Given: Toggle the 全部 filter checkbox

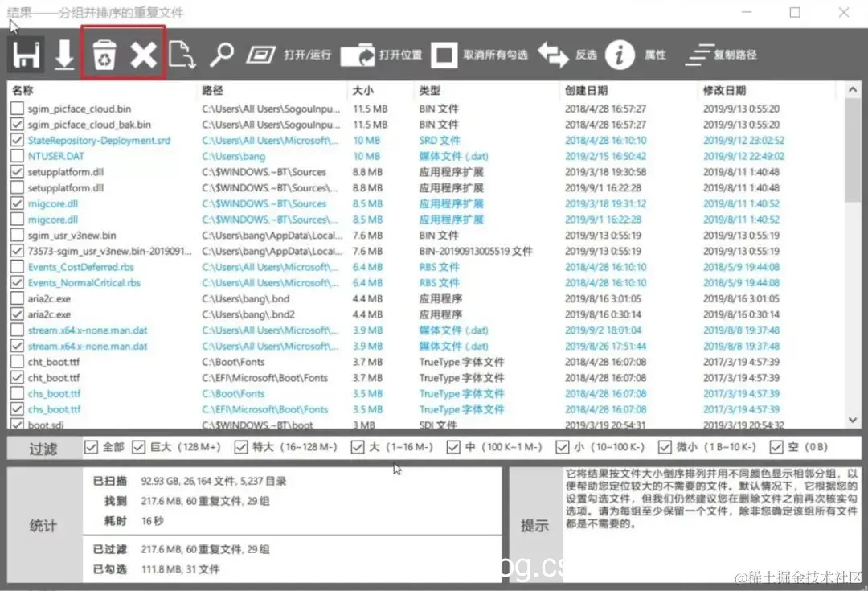Looking at the screenshot, I should 91,447.
